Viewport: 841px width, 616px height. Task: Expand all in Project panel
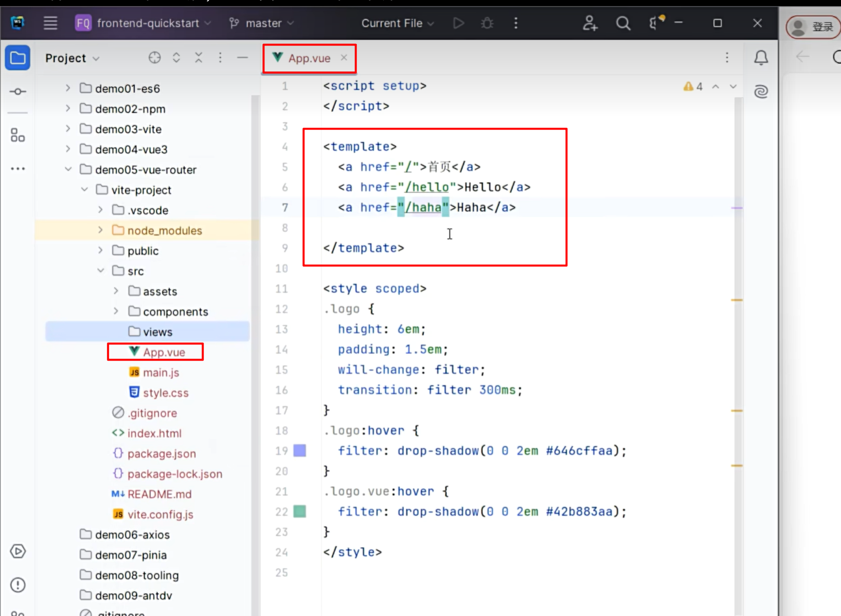[x=176, y=58]
